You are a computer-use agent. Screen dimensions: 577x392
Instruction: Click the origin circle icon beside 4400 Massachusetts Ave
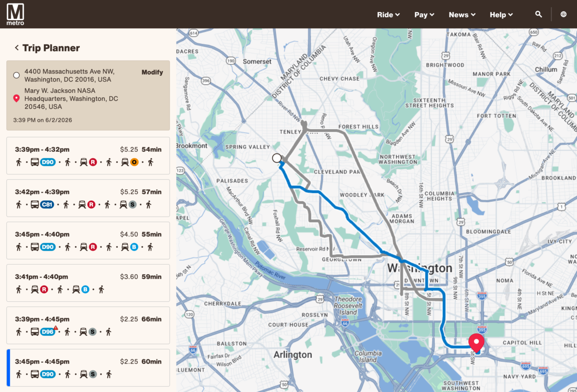point(16,75)
